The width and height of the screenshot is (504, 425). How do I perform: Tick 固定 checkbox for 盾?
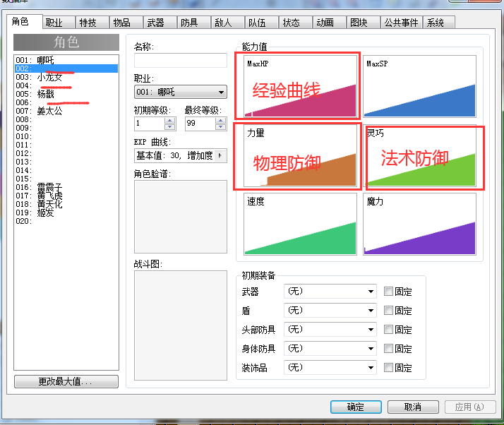click(x=388, y=311)
